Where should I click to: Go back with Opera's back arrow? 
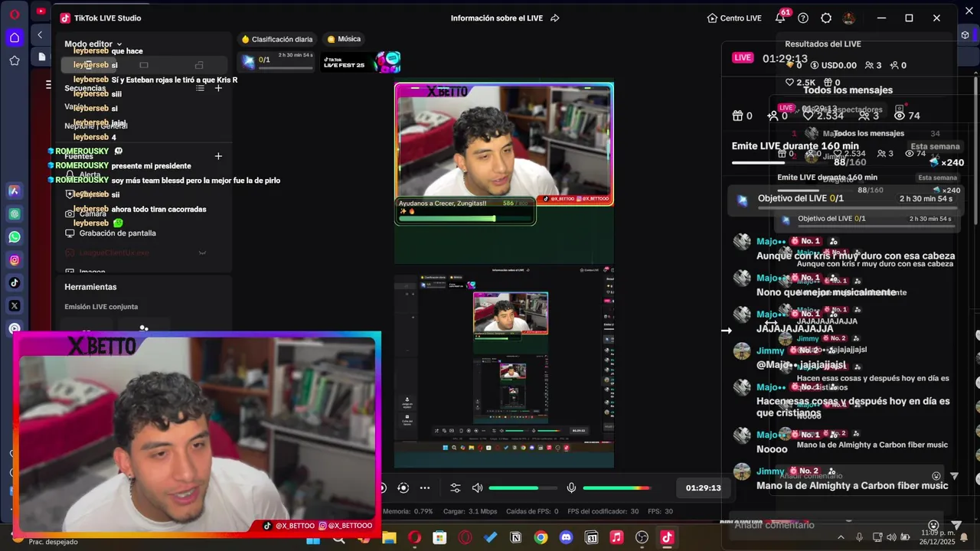(40, 34)
